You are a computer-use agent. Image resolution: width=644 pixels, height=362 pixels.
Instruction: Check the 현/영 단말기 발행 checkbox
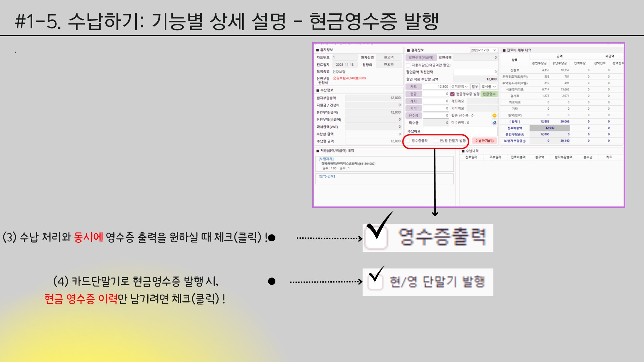click(436, 141)
